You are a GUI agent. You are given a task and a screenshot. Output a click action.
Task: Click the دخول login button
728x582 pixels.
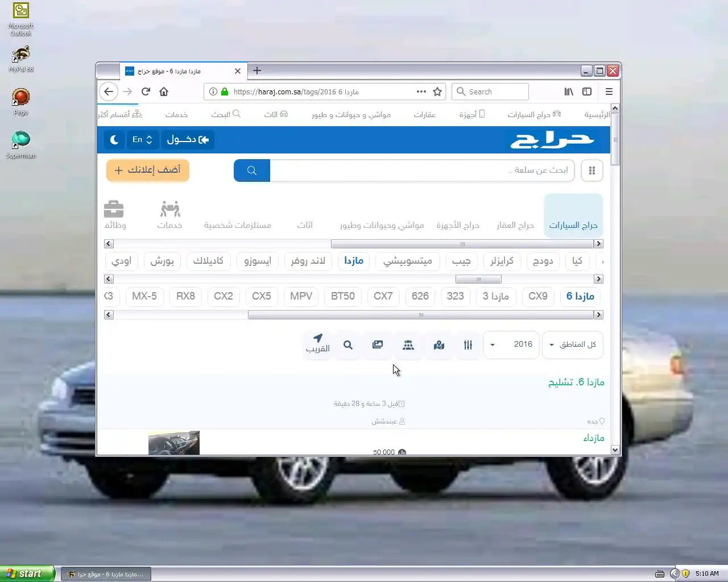coord(188,139)
